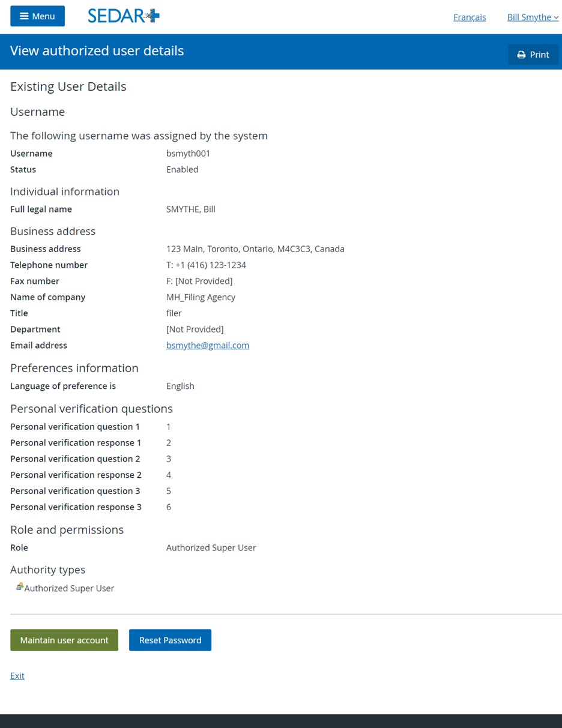Expand the Bill Smythe account dropdown
Screen dimensions: 562x728
coord(533,17)
